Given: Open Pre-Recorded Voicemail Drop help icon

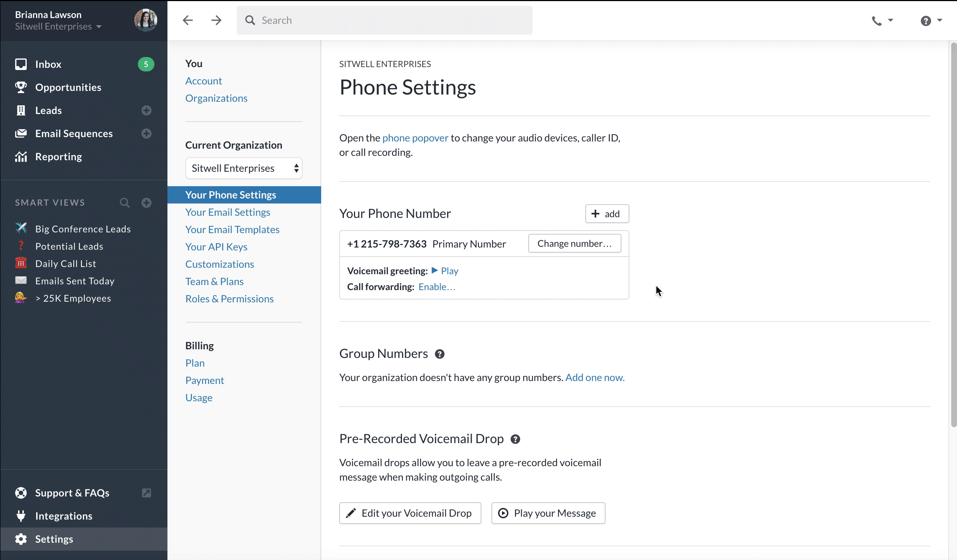Looking at the screenshot, I should (x=515, y=439).
